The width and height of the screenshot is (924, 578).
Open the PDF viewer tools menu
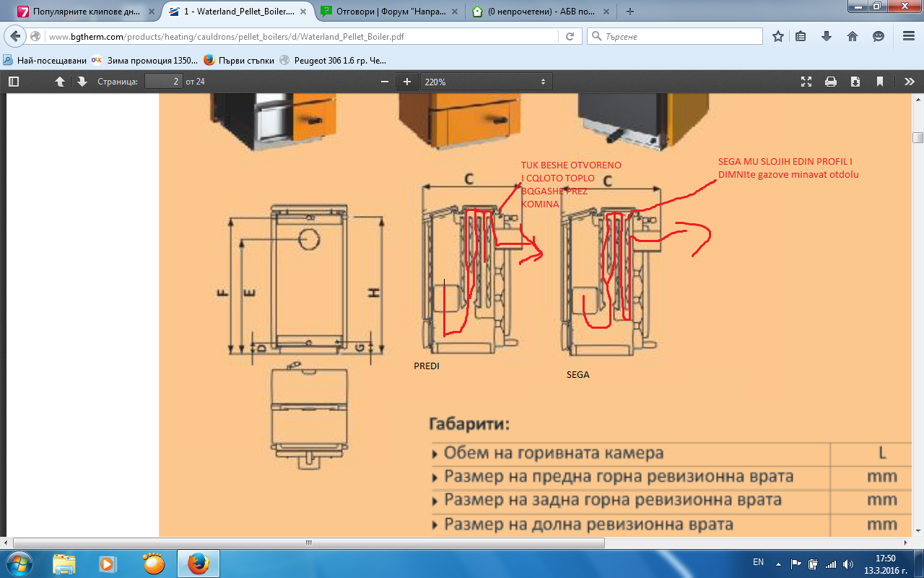(909, 82)
